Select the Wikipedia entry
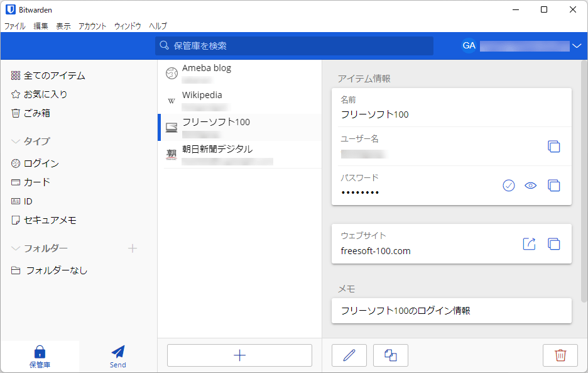The width and height of the screenshot is (588, 373). pos(239,100)
